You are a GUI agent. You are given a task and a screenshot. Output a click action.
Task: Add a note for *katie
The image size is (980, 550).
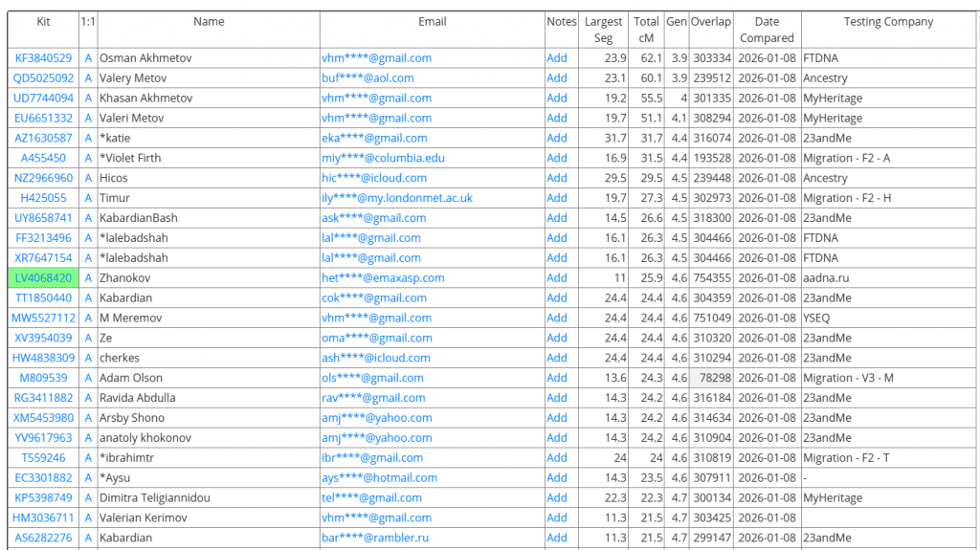[x=557, y=138]
